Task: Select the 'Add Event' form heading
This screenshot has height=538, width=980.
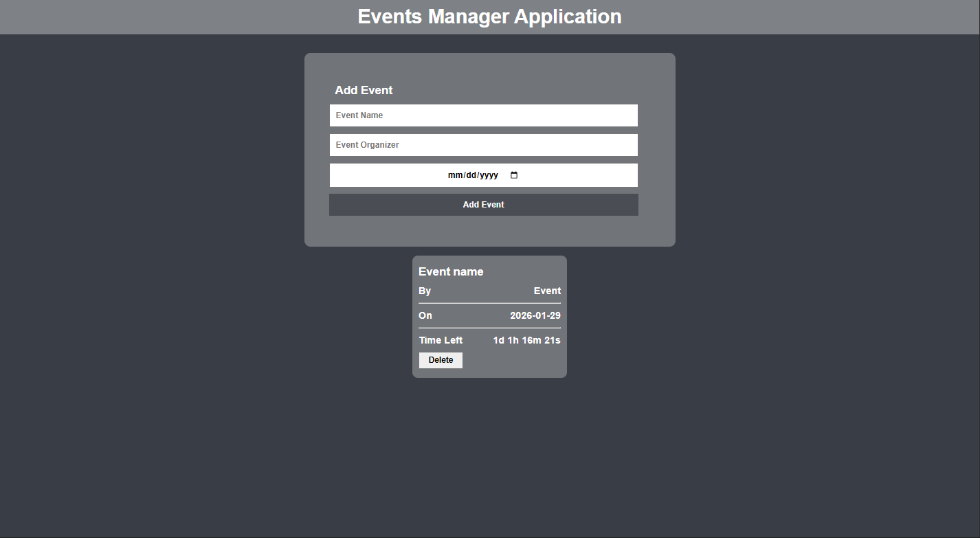Action: (364, 90)
